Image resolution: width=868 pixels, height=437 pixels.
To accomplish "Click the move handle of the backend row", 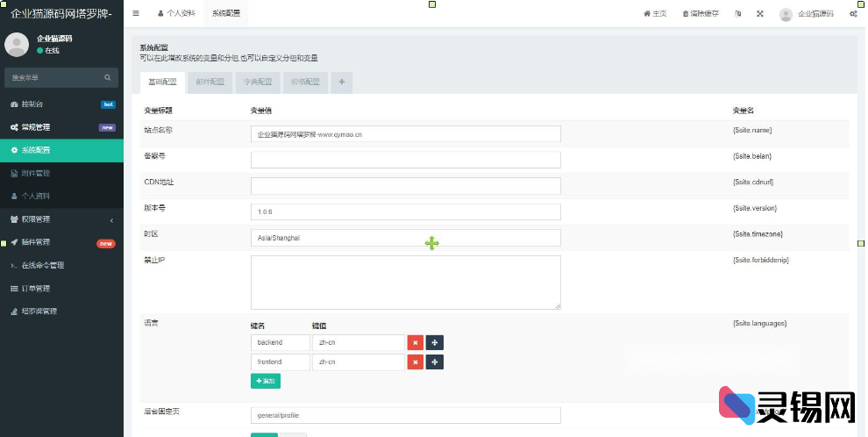I will tap(435, 342).
